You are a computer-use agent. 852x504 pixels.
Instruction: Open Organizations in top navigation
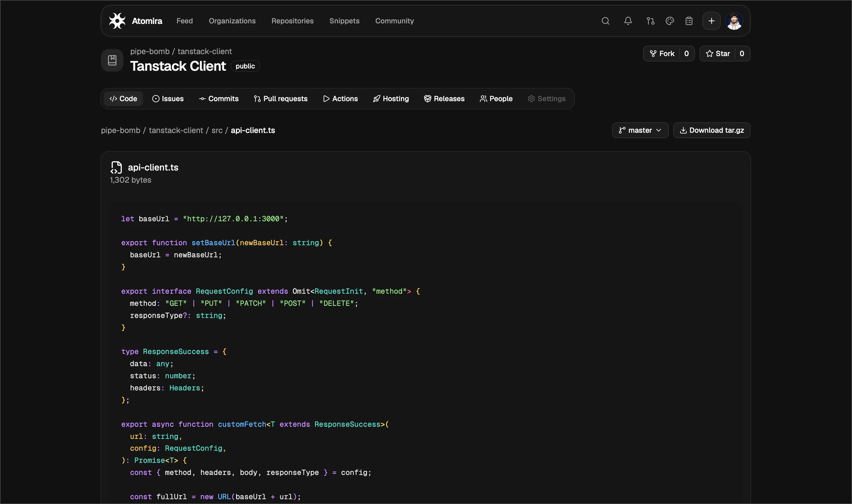coord(232,21)
